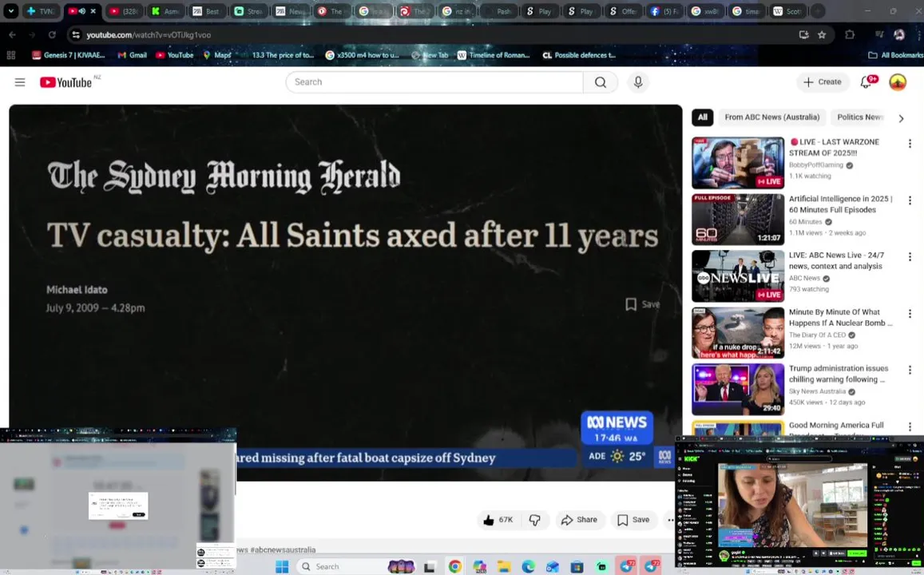Open options for Minute By Minute nuclear video
This screenshot has width=924, height=575.
(910, 313)
